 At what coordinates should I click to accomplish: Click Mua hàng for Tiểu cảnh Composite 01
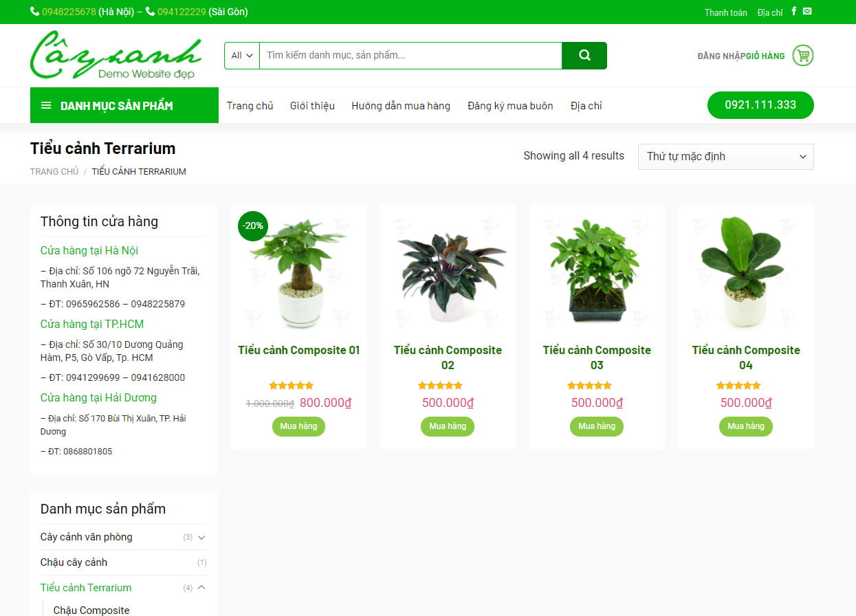click(298, 426)
